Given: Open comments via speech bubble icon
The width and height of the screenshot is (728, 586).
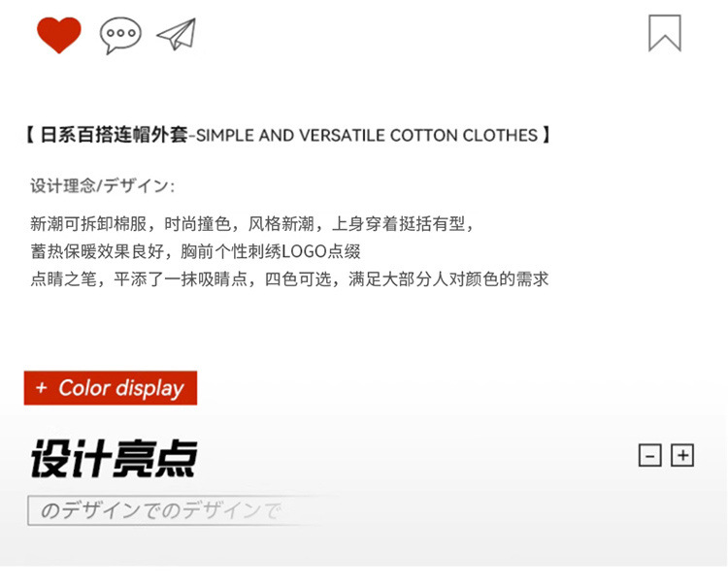Looking at the screenshot, I should (x=120, y=35).
